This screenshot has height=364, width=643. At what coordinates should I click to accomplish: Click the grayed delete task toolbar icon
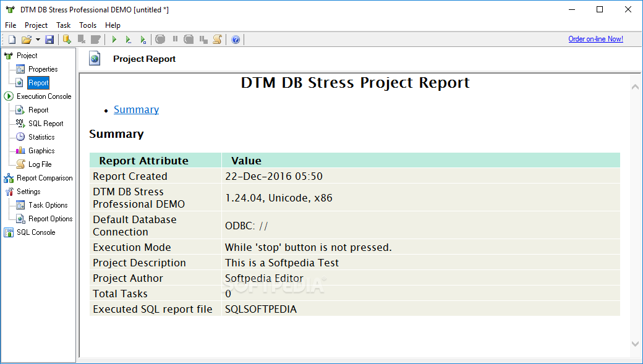tap(82, 40)
